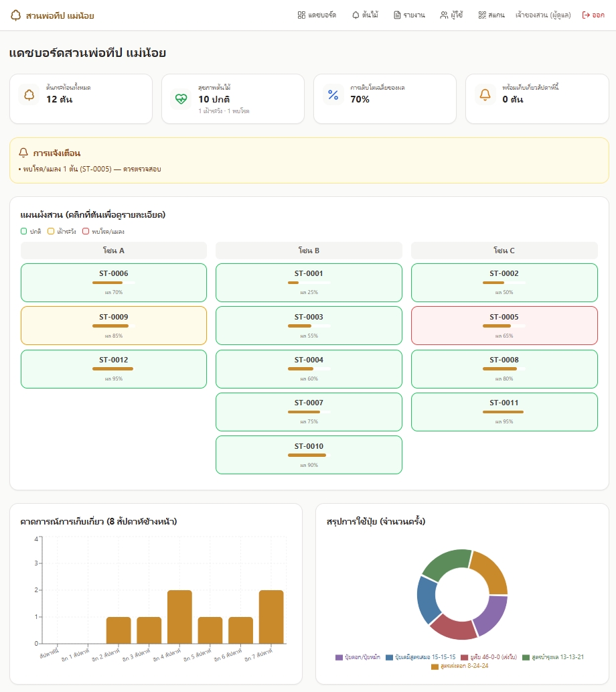Open the รายงาน reports menu item
This screenshot has height=692, width=616.
(x=409, y=15)
